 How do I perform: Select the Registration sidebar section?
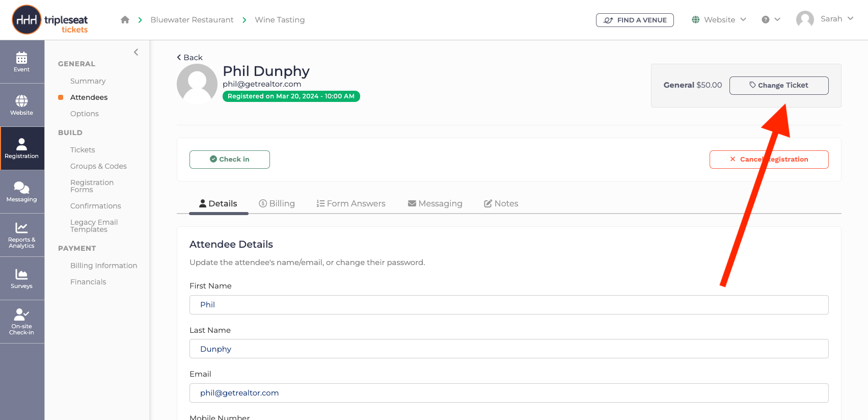pos(22,148)
